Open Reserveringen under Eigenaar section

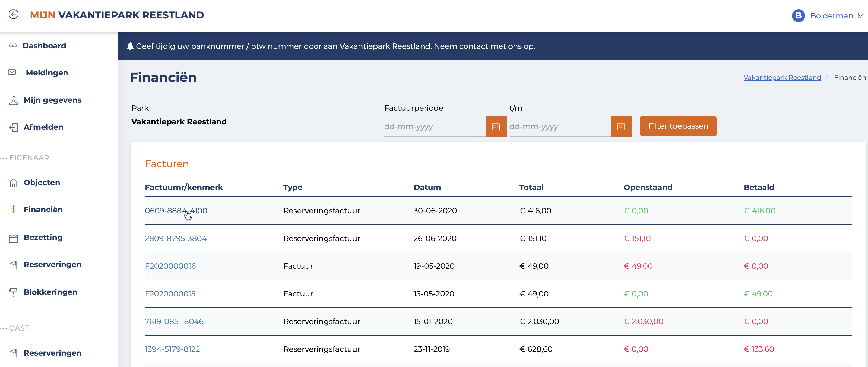tap(53, 265)
